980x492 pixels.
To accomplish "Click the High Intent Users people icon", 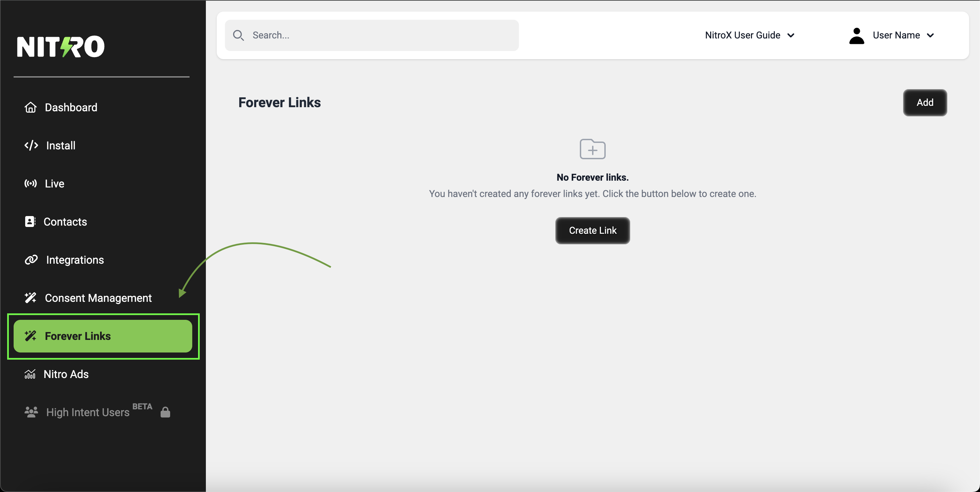I will [31, 412].
